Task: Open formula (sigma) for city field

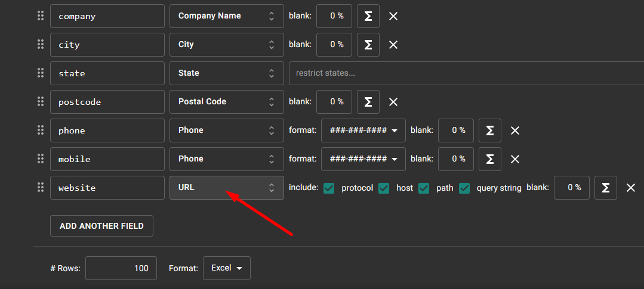Action: (x=368, y=44)
